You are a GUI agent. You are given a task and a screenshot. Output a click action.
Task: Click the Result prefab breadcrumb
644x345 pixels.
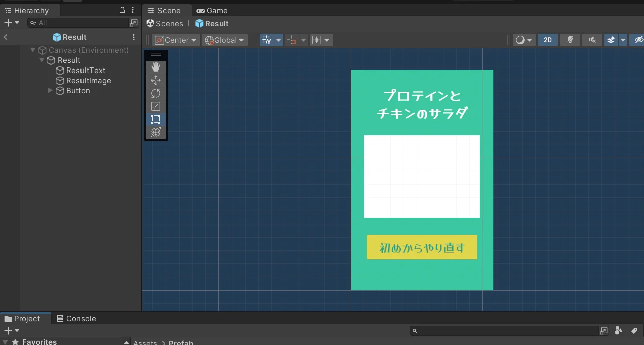(212, 23)
